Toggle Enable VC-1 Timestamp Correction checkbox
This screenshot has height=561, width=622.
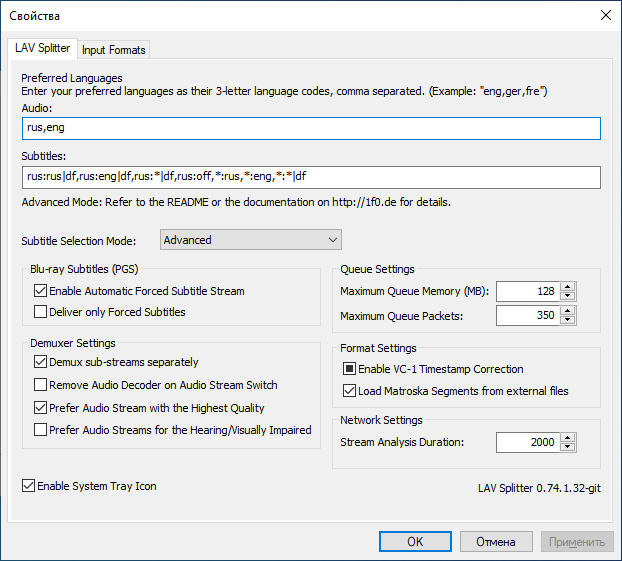click(350, 369)
